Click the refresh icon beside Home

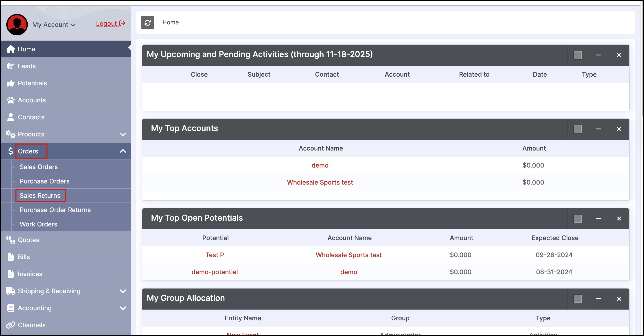[x=147, y=23]
